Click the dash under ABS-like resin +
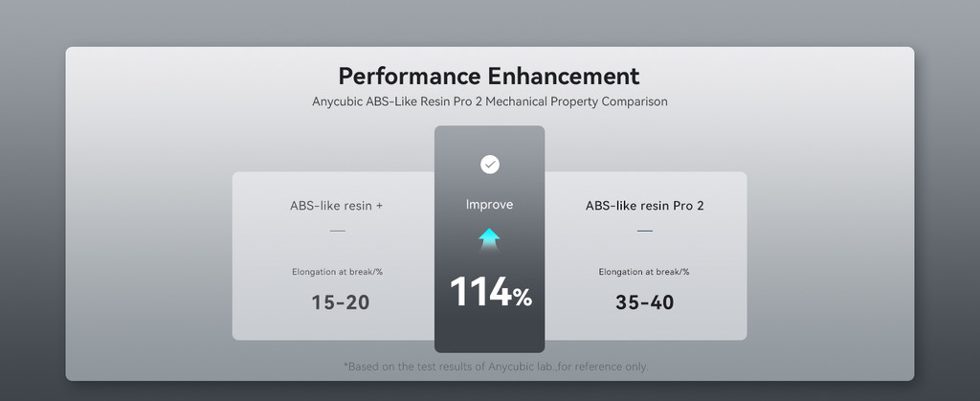 [338, 231]
